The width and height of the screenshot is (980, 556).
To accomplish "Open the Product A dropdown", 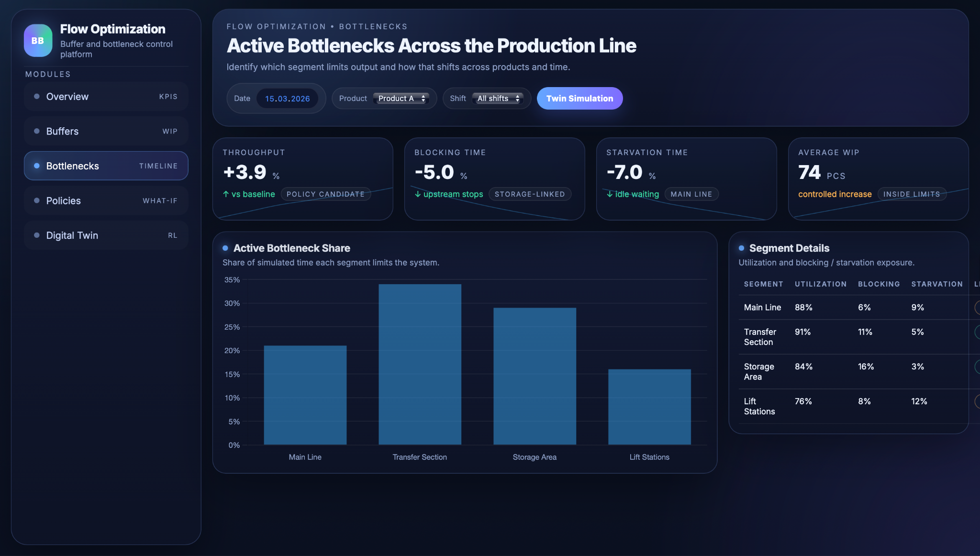I will pyautogui.click(x=401, y=99).
